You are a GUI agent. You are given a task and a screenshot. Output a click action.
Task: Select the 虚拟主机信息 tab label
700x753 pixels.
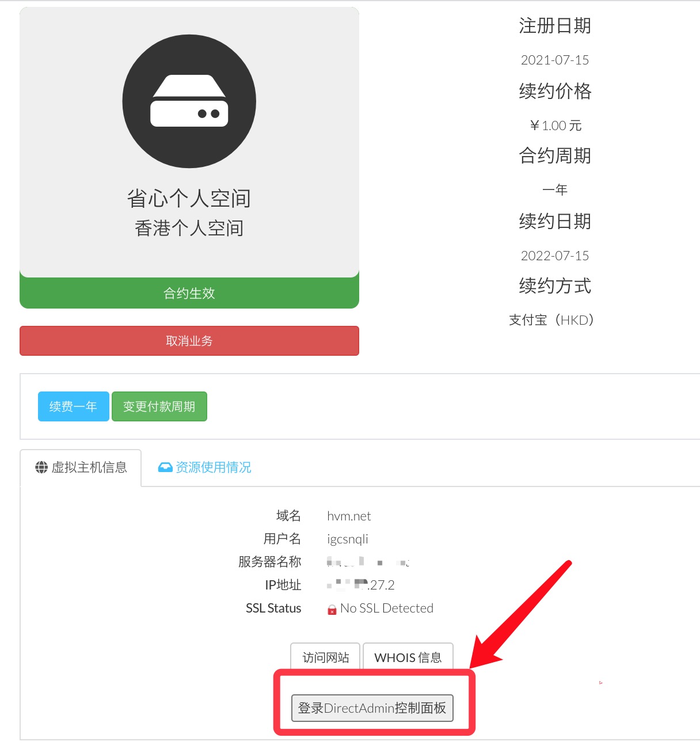pyautogui.click(x=89, y=467)
